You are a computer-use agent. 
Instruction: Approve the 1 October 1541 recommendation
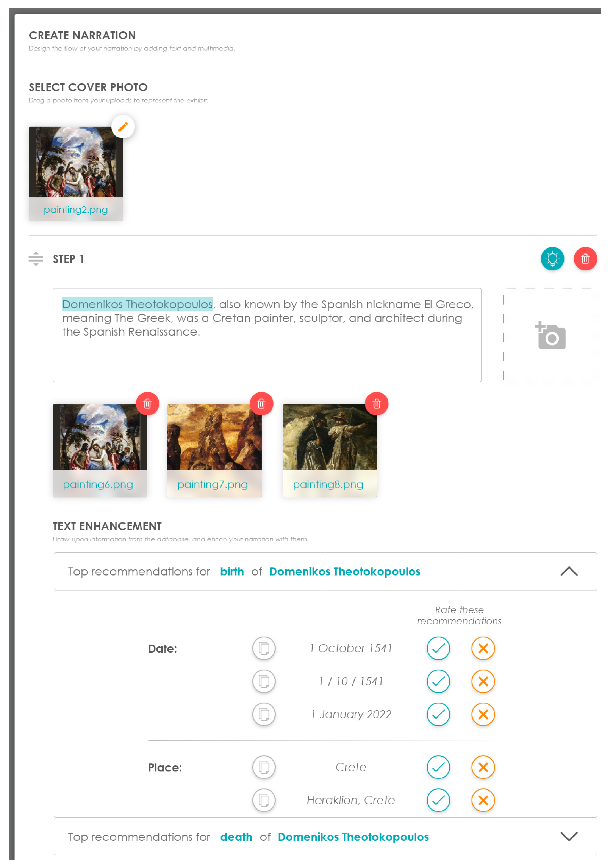coord(438,648)
